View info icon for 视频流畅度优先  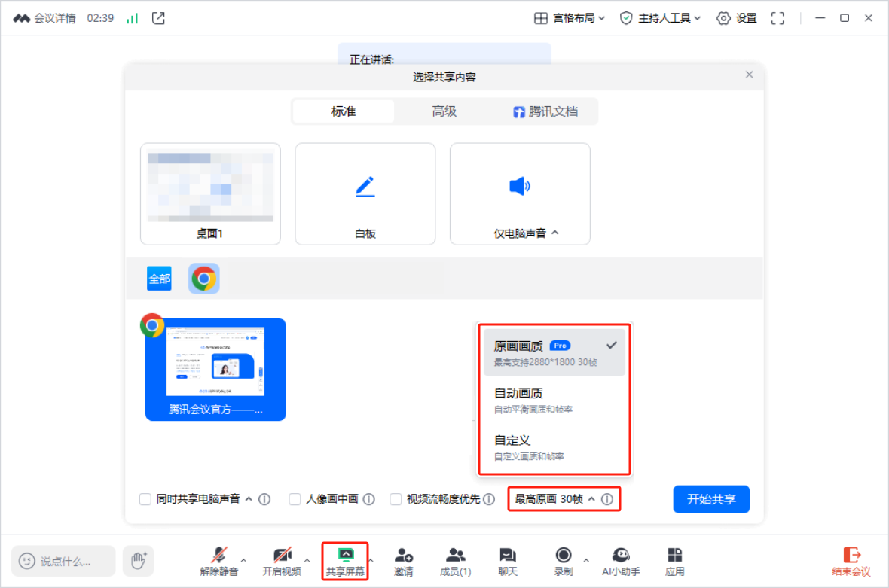tap(489, 499)
